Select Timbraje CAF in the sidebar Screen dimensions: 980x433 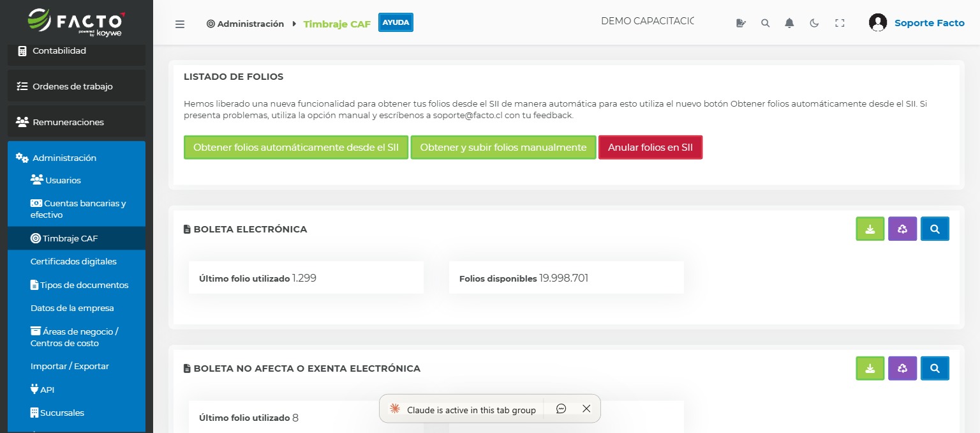(x=70, y=238)
